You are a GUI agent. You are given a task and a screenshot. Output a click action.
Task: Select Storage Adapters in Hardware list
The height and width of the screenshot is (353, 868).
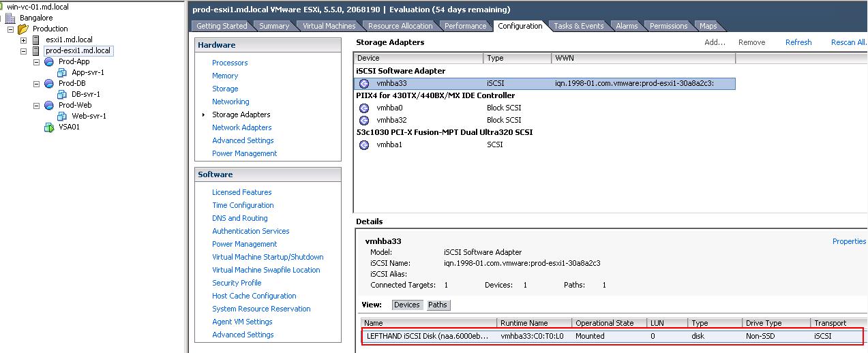pos(241,114)
